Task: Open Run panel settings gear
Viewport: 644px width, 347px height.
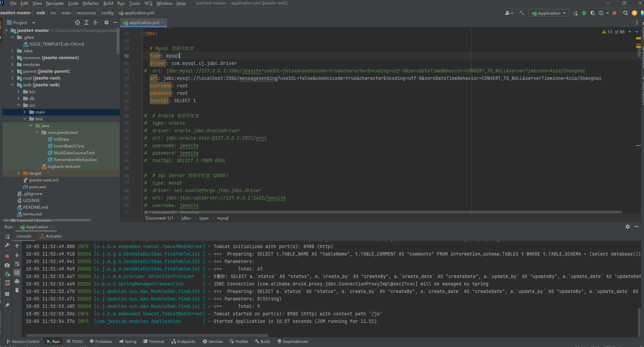Action: (x=628, y=227)
